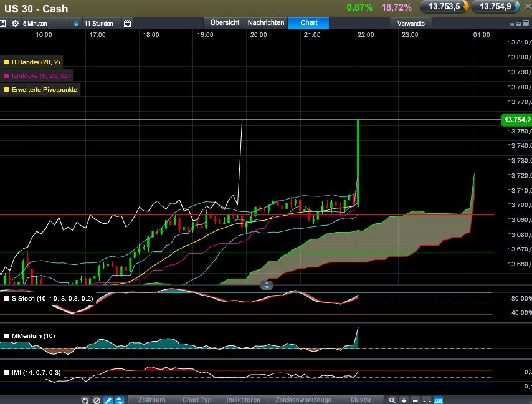Click the magnifier search icon

(392, 400)
